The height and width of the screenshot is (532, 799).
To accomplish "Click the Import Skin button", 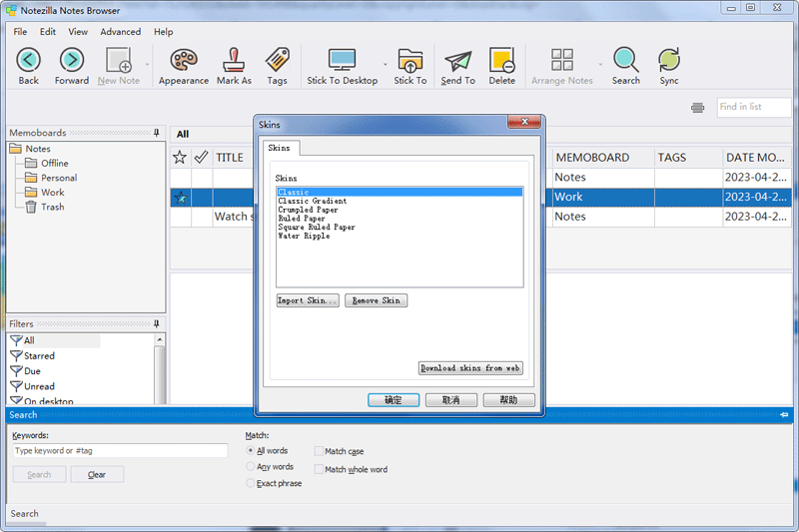I will pos(308,300).
